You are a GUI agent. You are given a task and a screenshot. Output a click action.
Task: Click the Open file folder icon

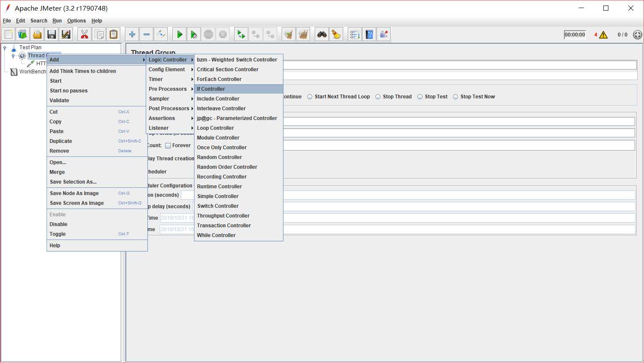pos(37,34)
